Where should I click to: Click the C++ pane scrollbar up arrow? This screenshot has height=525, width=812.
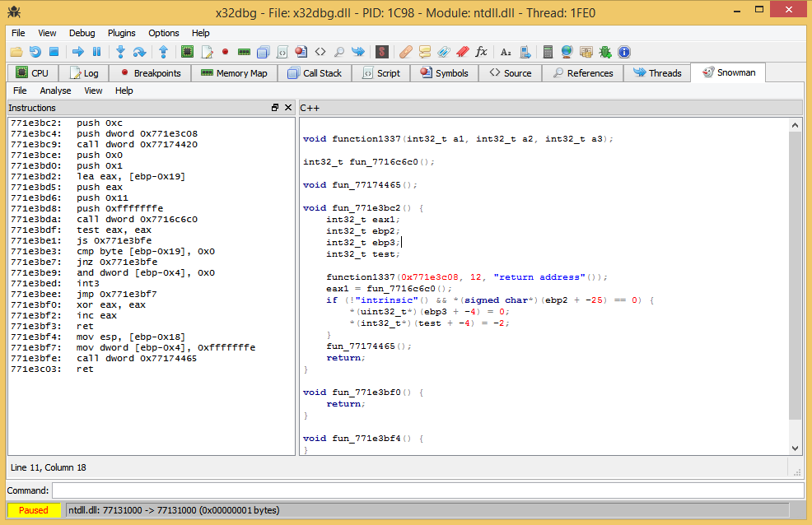click(x=795, y=125)
